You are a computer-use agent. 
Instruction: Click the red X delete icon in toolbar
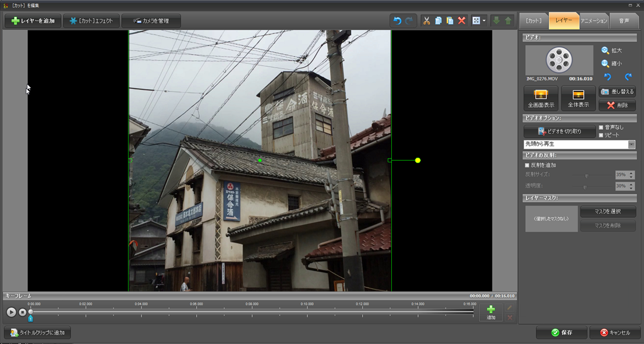pyautogui.click(x=462, y=21)
